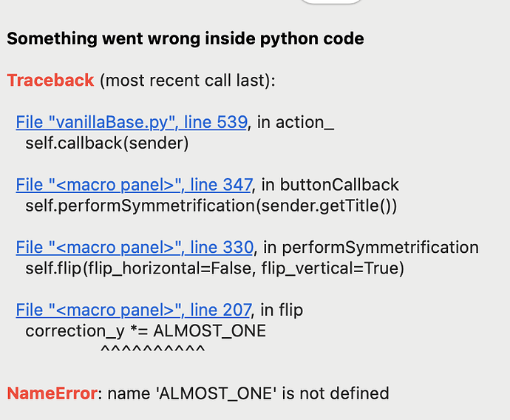Follow the macro panel line 347 link
The height and width of the screenshot is (420, 510).
coord(135,184)
